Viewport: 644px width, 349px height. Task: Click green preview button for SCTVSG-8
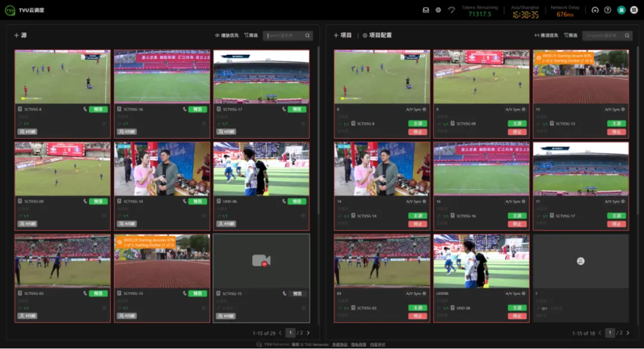[98, 110]
